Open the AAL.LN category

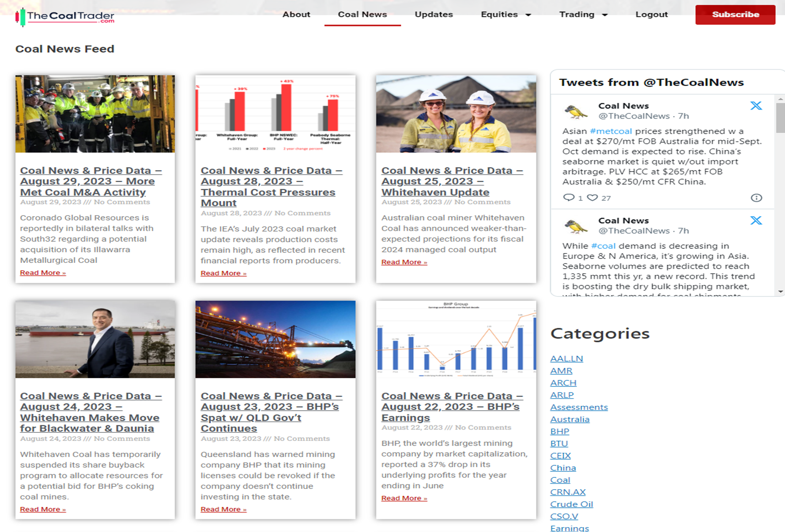566,359
